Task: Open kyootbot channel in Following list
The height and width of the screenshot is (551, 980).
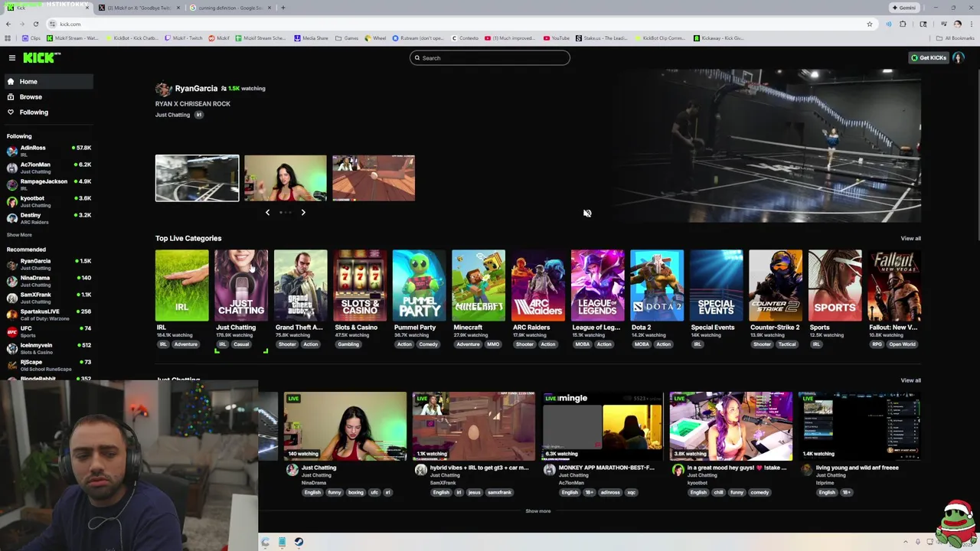Action: [47, 201]
